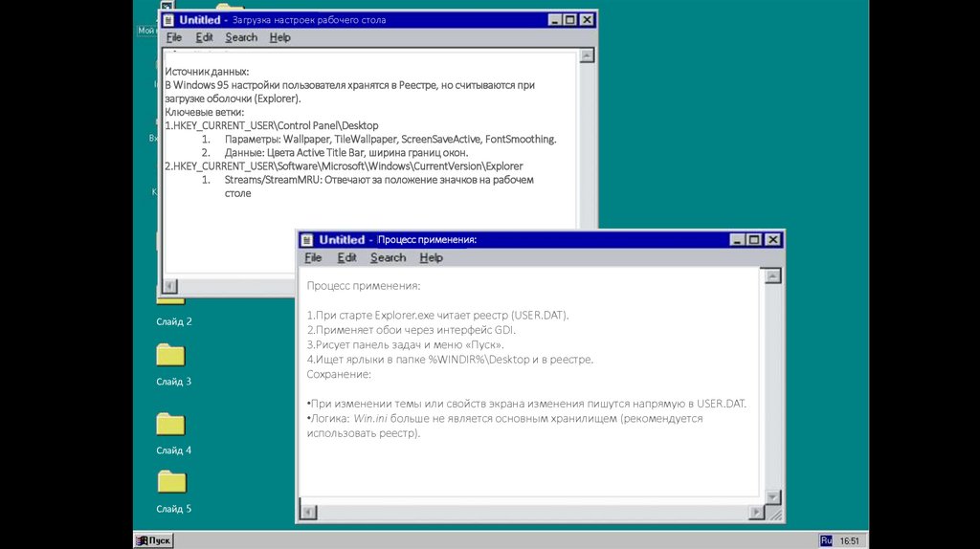The width and height of the screenshot is (980, 549).
Task: Close the Процесс применения window
Action: point(773,240)
